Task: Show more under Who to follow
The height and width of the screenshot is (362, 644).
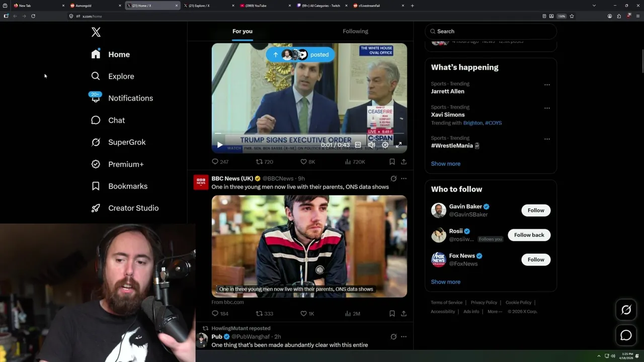Action: [x=445, y=282]
